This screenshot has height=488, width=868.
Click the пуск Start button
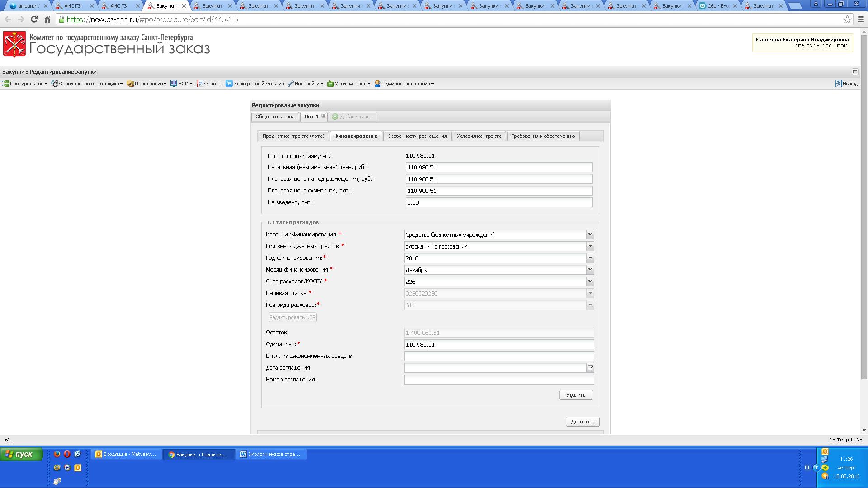tap(21, 454)
